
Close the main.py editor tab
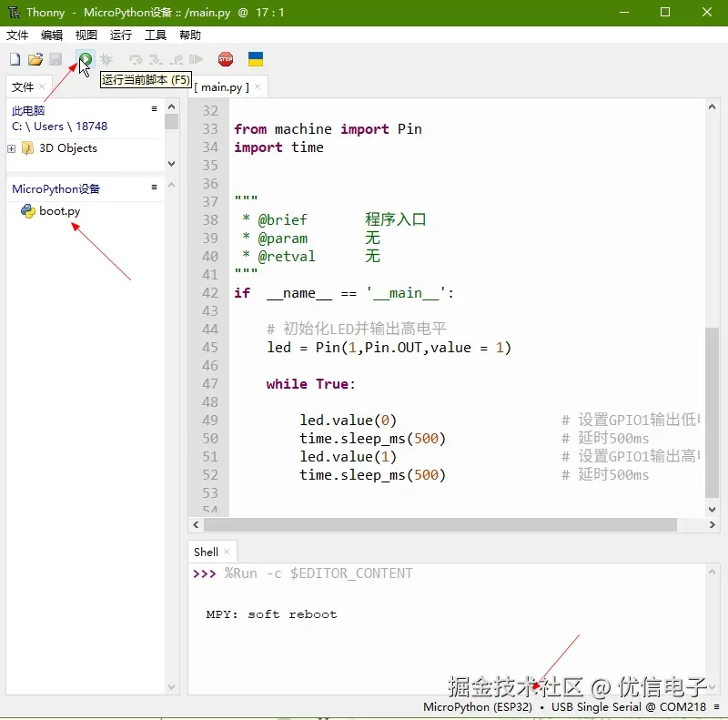258,86
